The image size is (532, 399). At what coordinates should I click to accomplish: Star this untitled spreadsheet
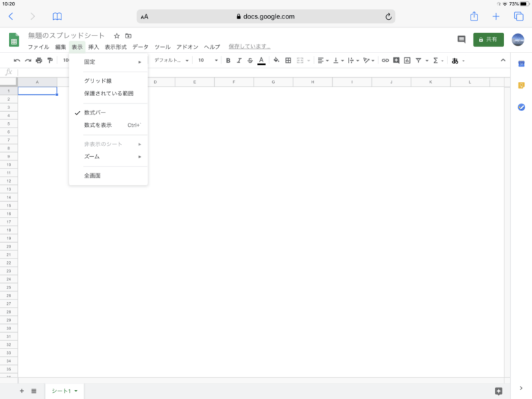(117, 35)
